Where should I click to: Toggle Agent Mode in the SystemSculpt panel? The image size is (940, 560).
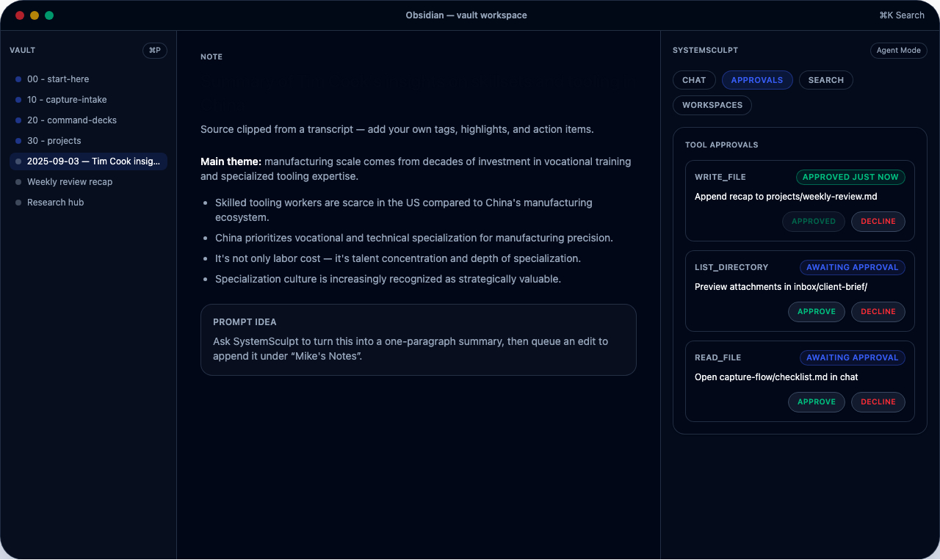[x=898, y=50]
